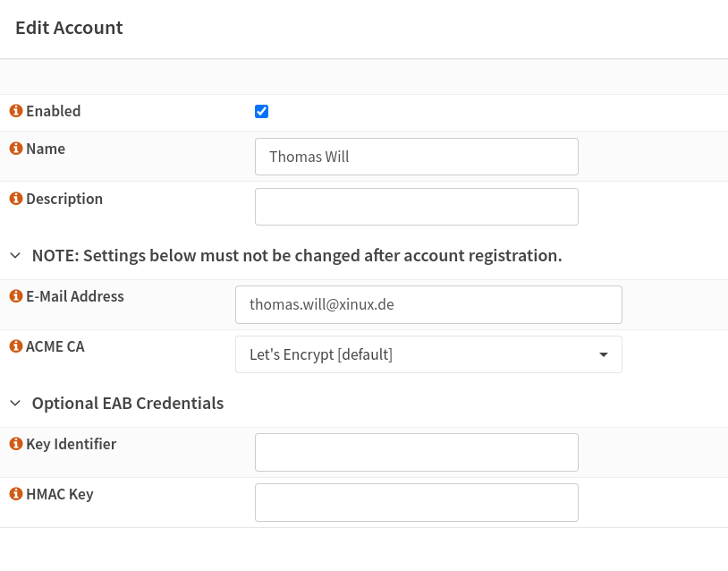The width and height of the screenshot is (728, 571).
Task: Click the Name field containing Thomas Will
Action: point(416,157)
